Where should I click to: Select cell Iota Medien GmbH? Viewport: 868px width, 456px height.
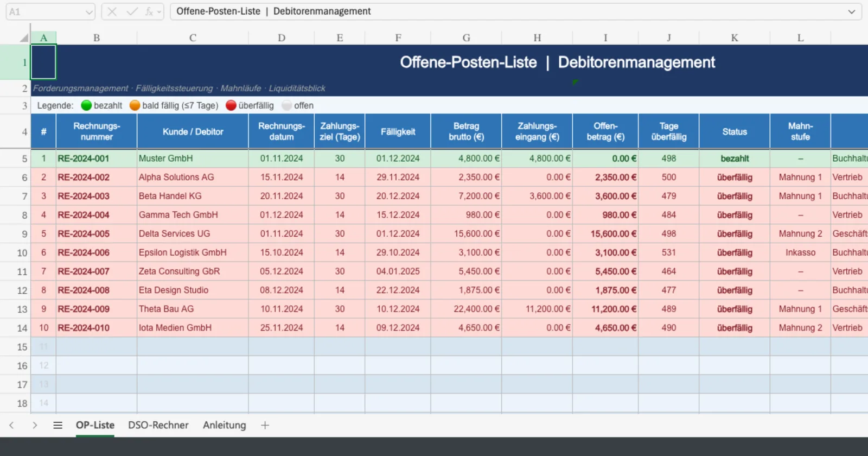coord(193,328)
